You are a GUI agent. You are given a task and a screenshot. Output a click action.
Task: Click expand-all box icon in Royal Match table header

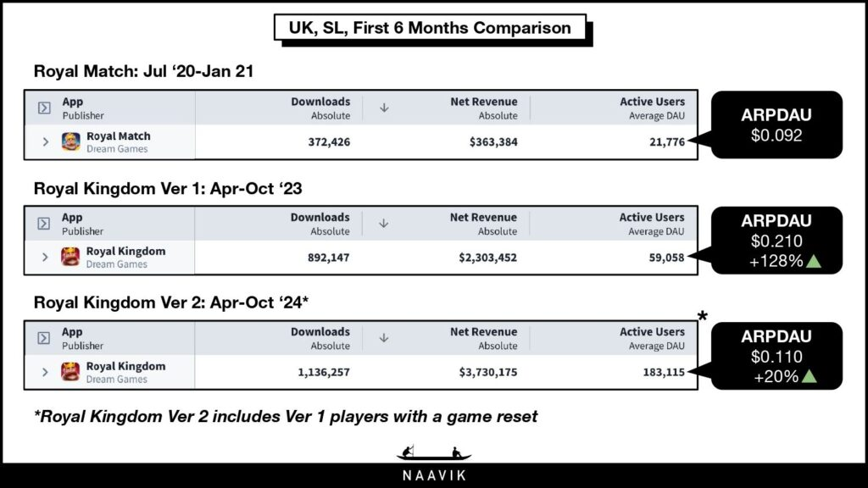(x=44, y=108)
